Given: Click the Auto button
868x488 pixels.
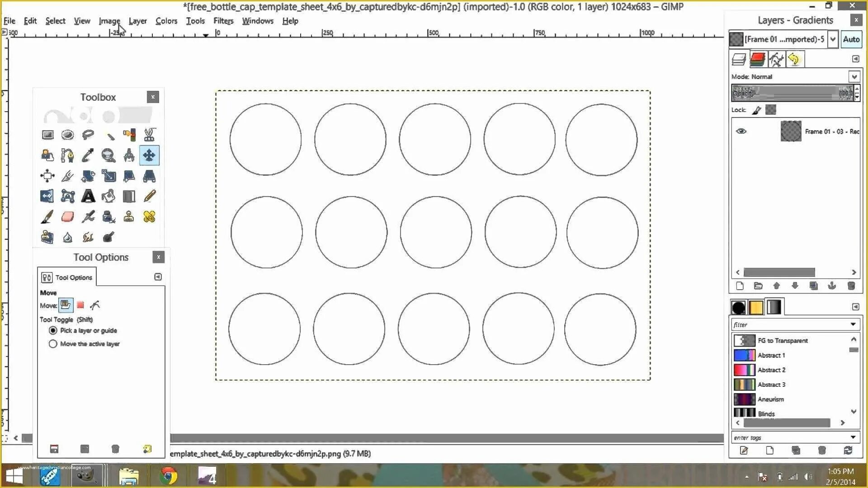Looking at the screenshot, I should coord(851,39).
